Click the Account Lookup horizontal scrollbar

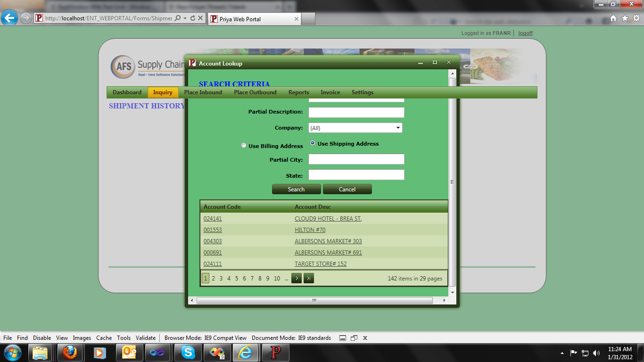(x=314, y=300)
